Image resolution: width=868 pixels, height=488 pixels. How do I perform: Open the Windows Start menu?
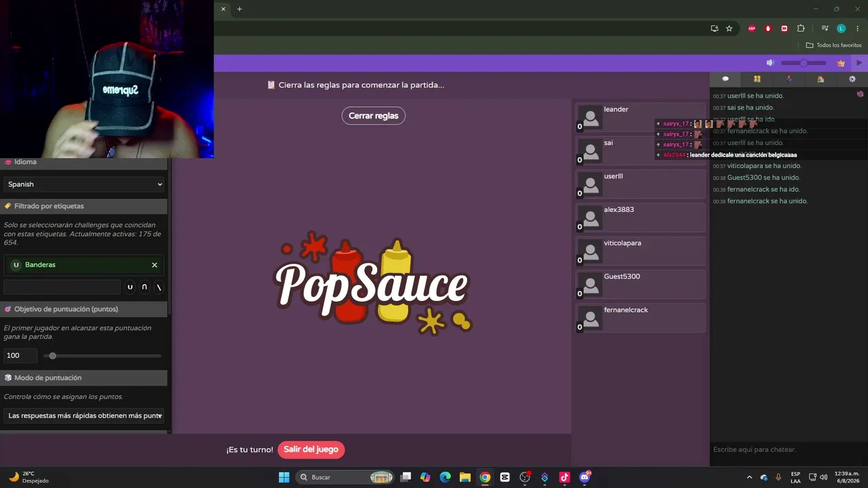click(x=284, y=477)
